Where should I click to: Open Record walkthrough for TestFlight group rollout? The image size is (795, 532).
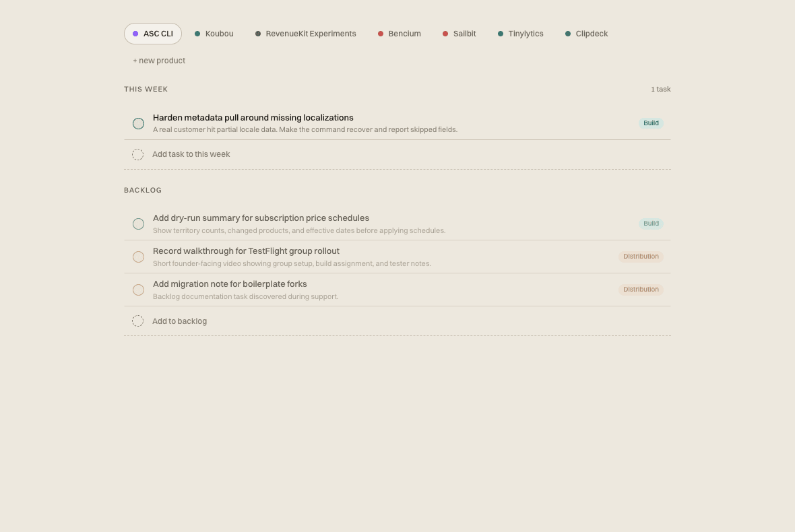point(246,251)
